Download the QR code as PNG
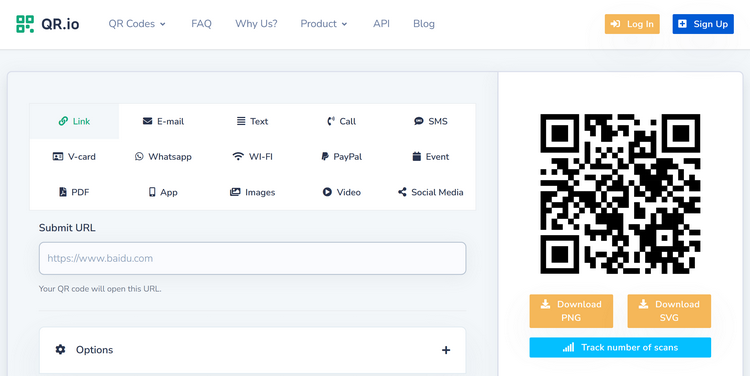 571,311
